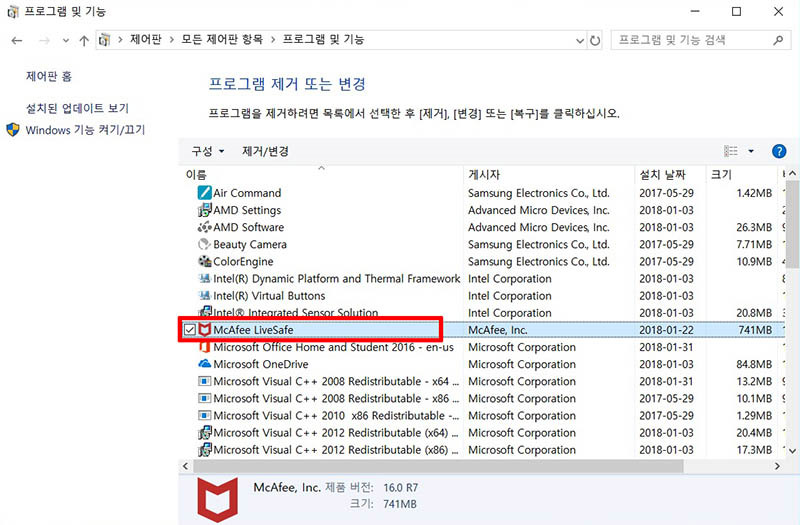Click the AMD Settings program icon
The height and width of the screenshot is (525, 800).
tap(205, 210)
